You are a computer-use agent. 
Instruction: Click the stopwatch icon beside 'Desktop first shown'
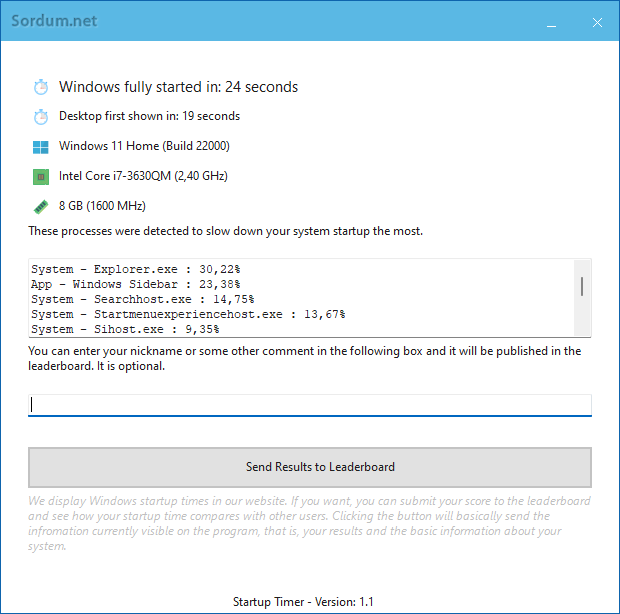[41, 117]
